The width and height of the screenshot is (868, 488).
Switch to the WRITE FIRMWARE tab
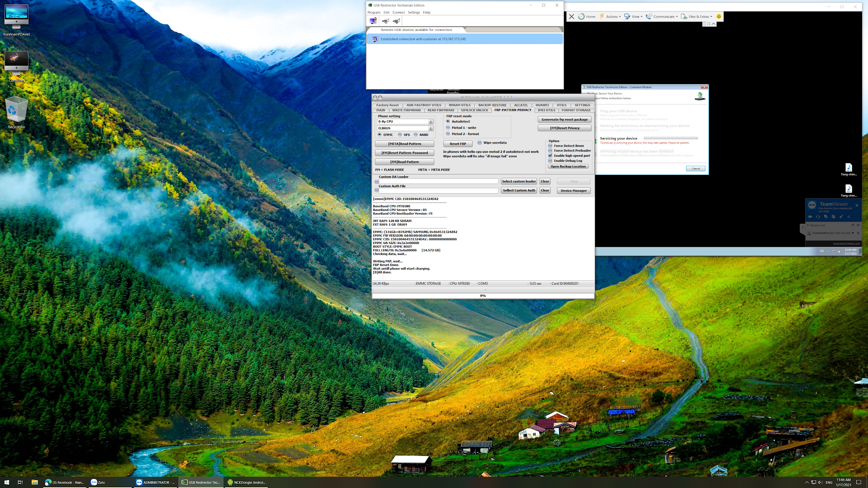(x=406, y=110)
